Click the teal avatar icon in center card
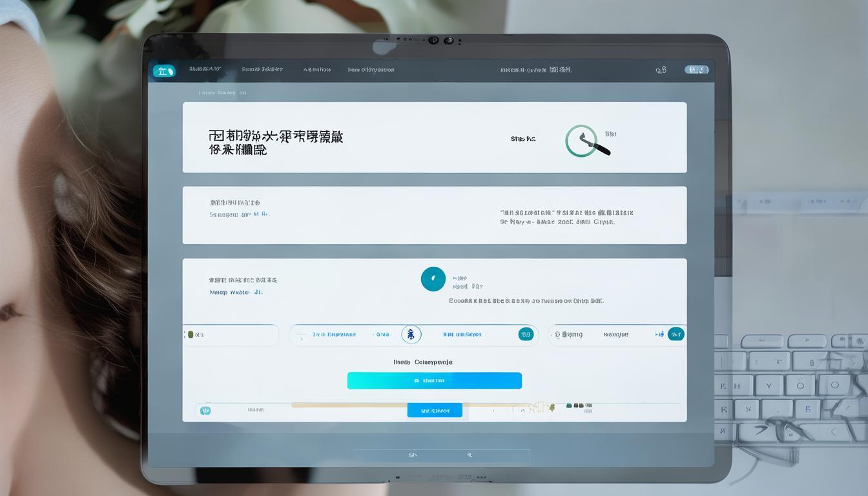 433,278
